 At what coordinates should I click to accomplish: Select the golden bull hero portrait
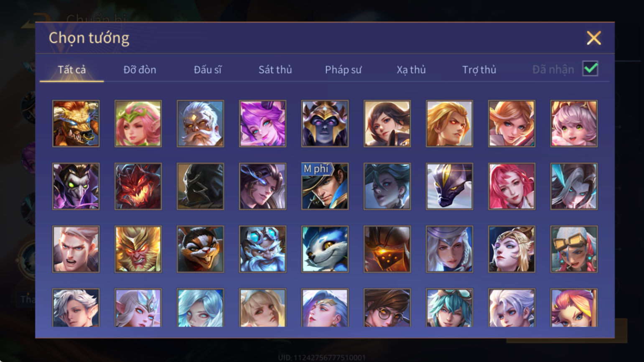click(76, 123)
